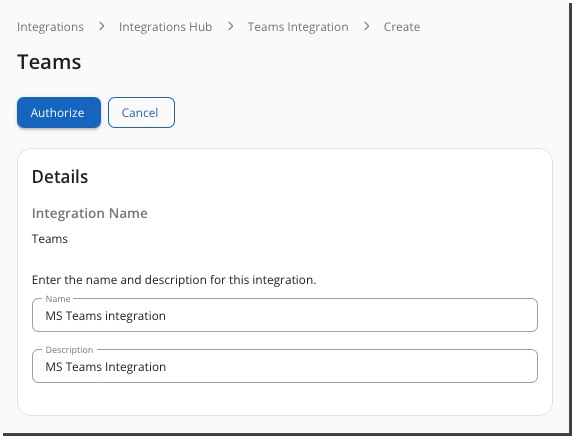Viewport: 572px width, 436px height.
Task: Select the Create breadcrumb item
Action: pos(402,27)
